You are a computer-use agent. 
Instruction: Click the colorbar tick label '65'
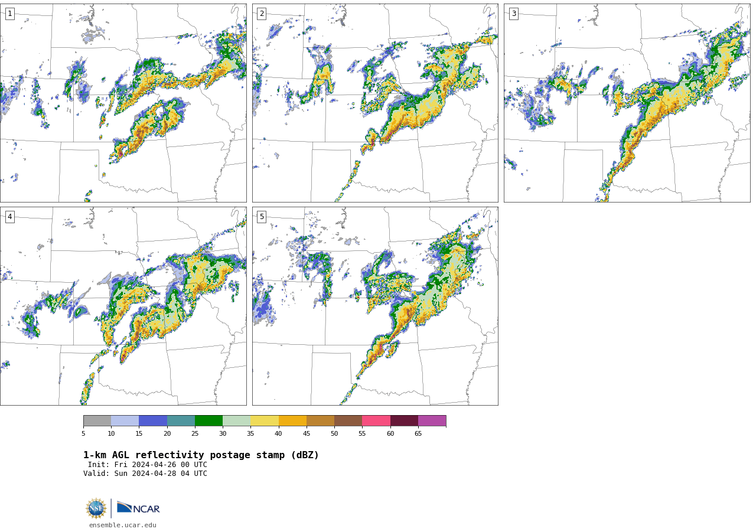pyautogui.click(x=418, y=434)
